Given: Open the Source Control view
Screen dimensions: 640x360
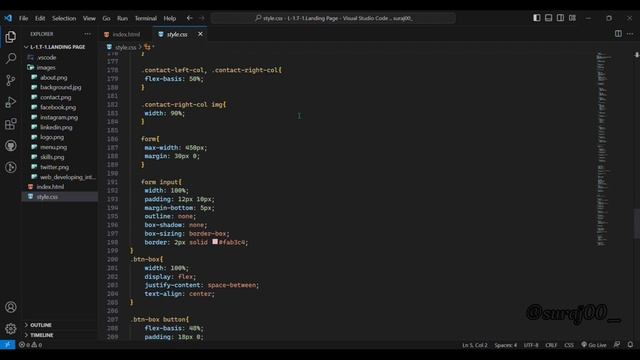Looking at the screenshot, I should coord(11,80).
